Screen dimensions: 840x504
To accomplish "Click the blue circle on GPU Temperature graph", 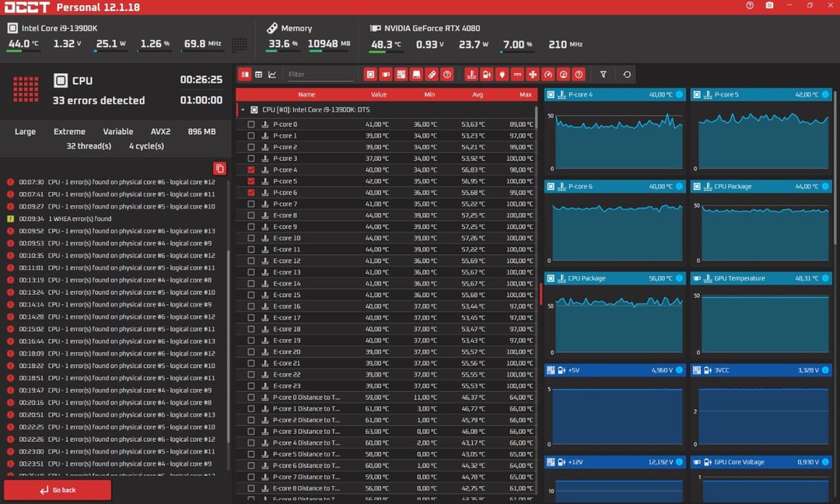I will pyautogui.click(x=825, y=278).
